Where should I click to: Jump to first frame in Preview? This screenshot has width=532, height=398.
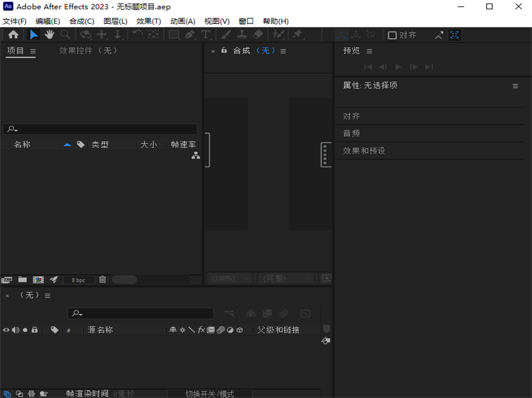368,67
